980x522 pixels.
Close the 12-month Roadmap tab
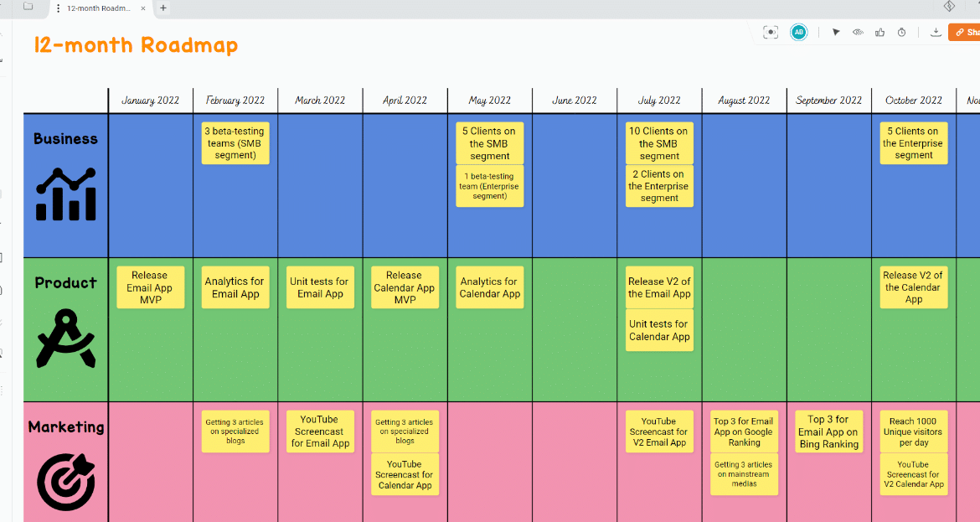click(142, 8)
